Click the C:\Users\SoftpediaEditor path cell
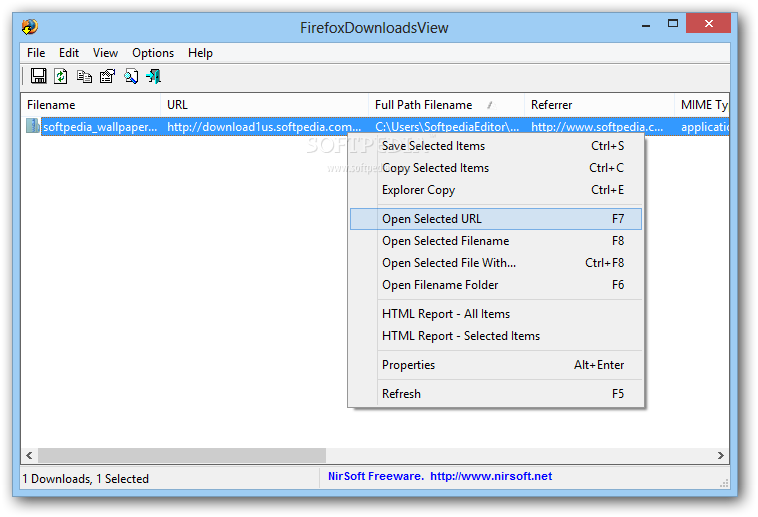Image resolution: width=758 pixels, height=517 pixels. 447,127
